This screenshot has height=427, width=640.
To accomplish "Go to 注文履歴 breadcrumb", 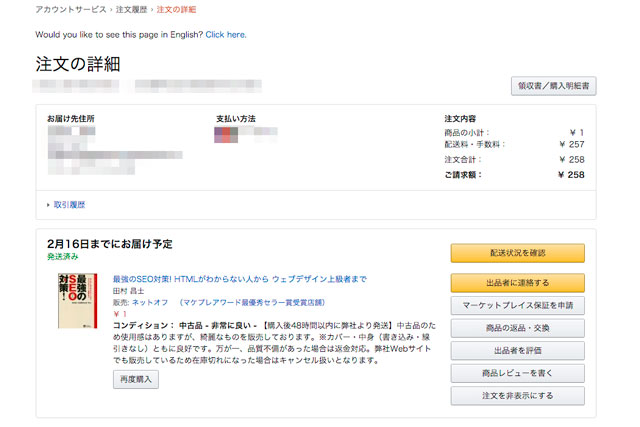I will point(131,9).
